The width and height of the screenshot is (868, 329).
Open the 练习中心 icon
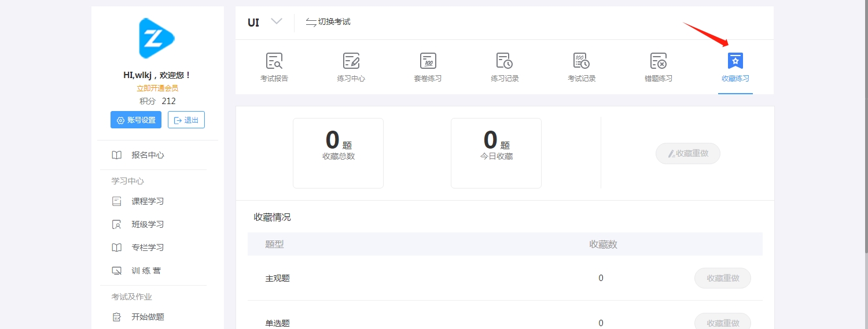point(351,61)
